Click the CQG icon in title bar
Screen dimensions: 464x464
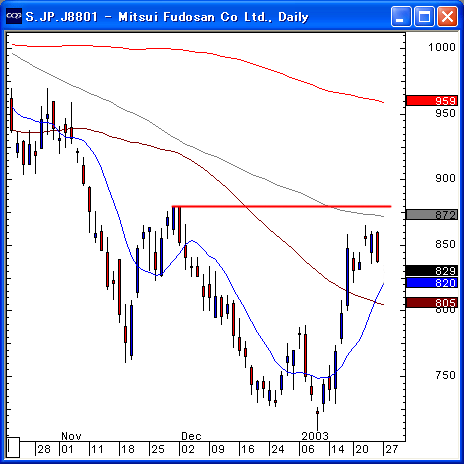14,16
